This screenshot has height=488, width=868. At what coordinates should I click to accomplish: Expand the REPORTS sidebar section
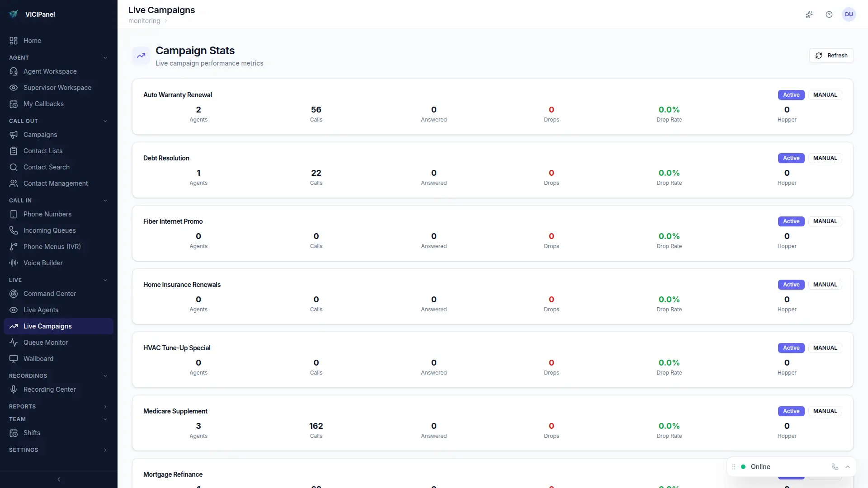coord(105,407)
